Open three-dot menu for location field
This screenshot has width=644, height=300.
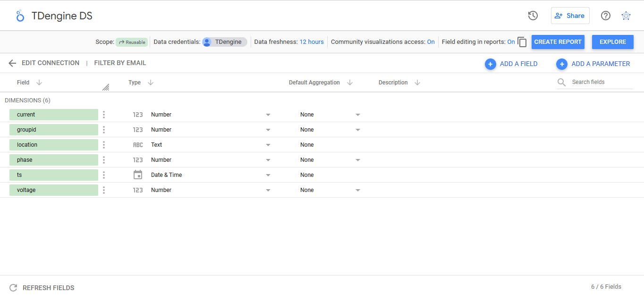coord(104,145)
